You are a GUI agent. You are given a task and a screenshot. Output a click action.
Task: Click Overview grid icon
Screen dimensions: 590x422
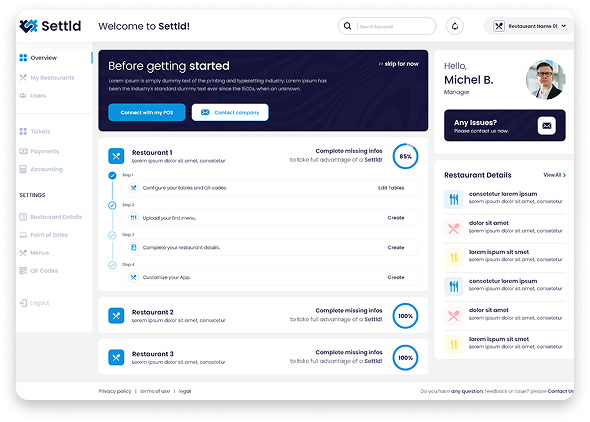pos(23,58)
